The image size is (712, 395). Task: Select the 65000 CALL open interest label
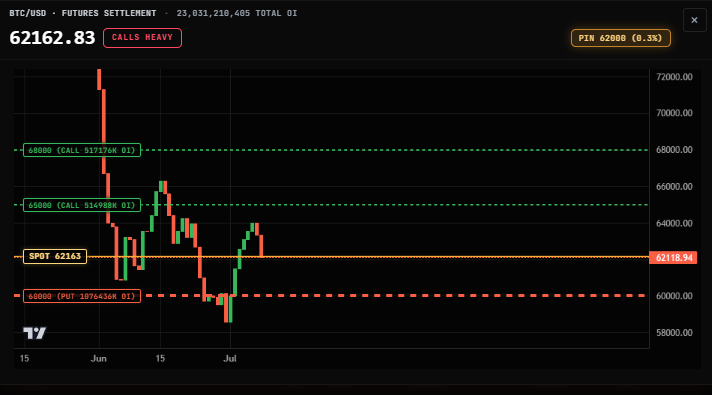click(82, 205)
